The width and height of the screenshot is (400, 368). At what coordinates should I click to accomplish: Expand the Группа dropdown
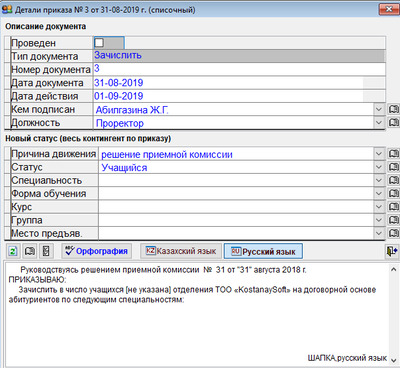coord(379,220)
